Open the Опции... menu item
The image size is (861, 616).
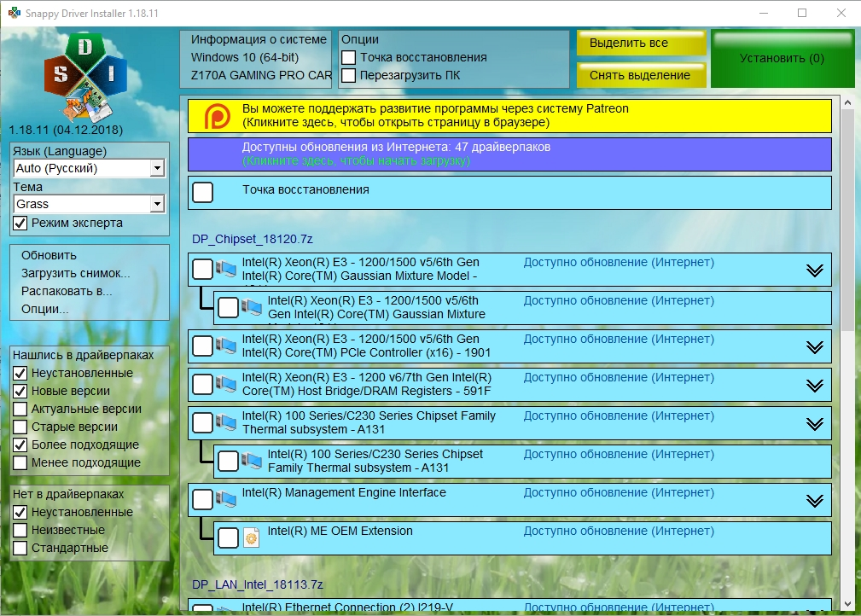pyautogui.click(x=45, y=309)
